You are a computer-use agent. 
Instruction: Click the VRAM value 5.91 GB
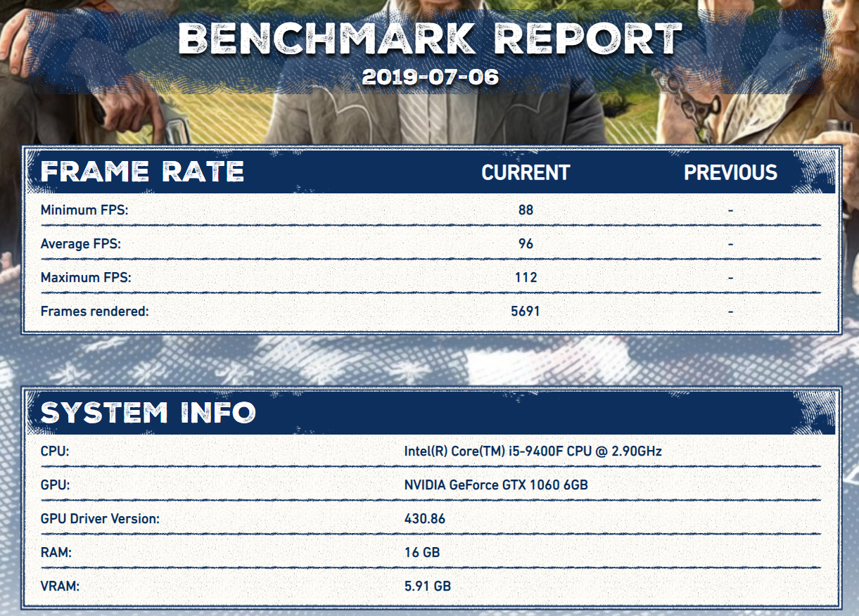tap(428, 586)
